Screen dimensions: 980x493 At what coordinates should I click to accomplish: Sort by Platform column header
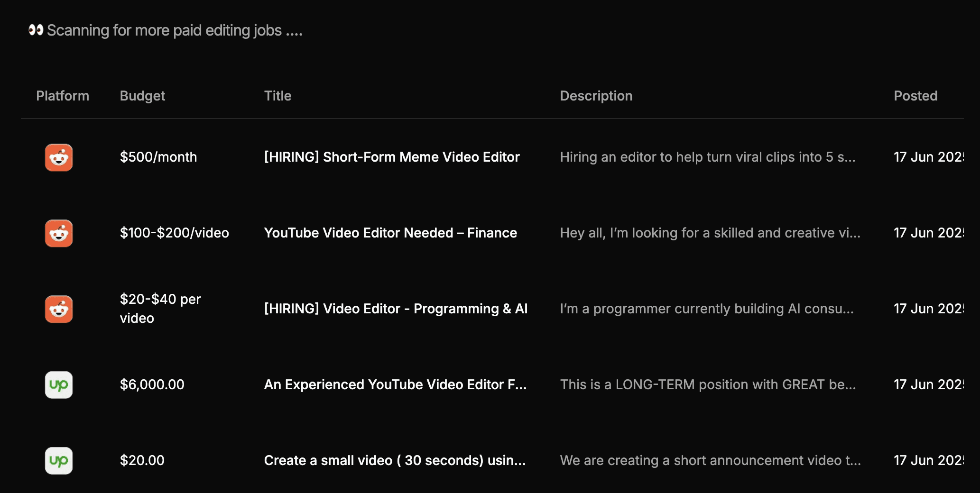(63, 96)
